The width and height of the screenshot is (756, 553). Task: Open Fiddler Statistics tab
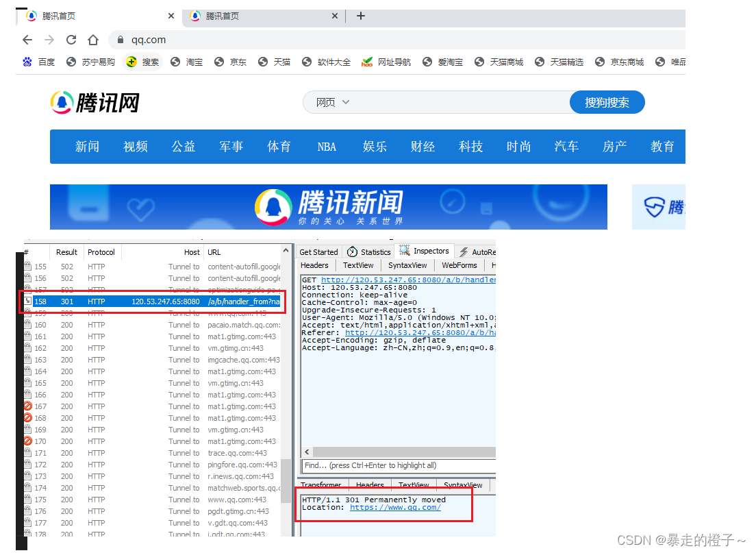pos(369,252)
